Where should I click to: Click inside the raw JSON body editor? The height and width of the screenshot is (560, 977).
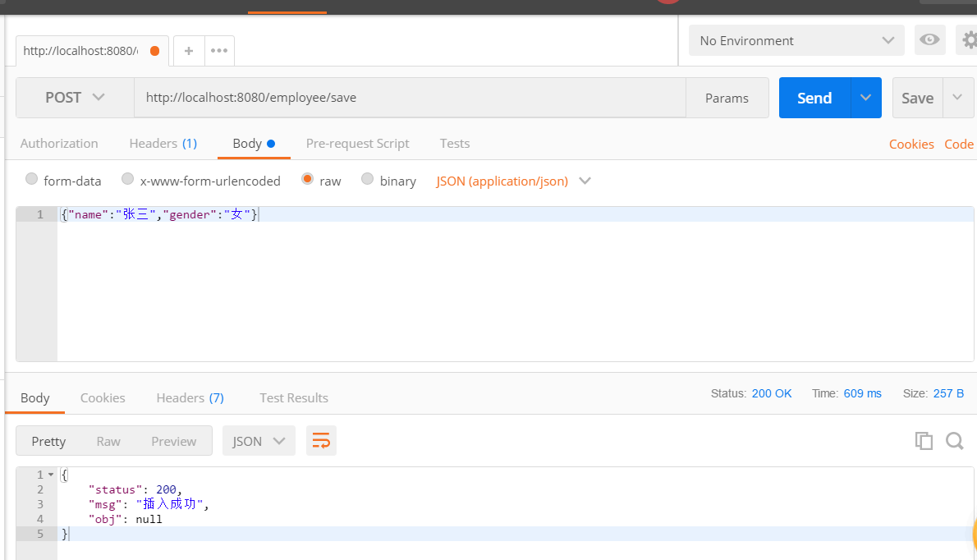(516, 284)
